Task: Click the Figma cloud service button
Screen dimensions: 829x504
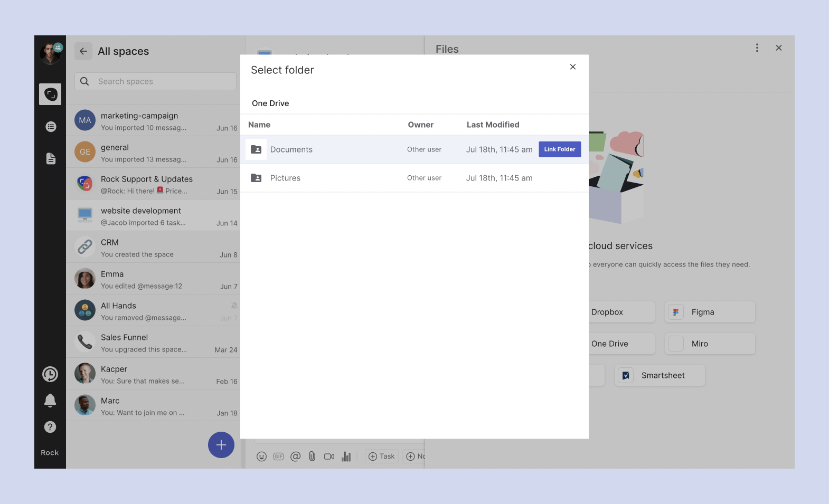Action: coord(710,312)
